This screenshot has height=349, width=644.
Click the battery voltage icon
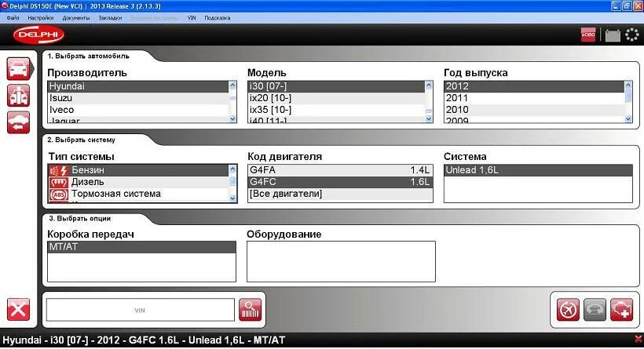click(x=613, y=35)
